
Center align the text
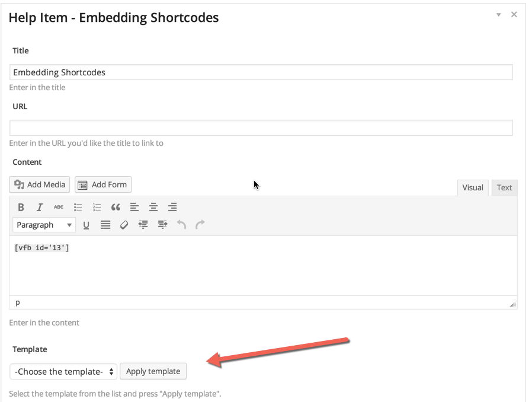(x=153, y=208)
